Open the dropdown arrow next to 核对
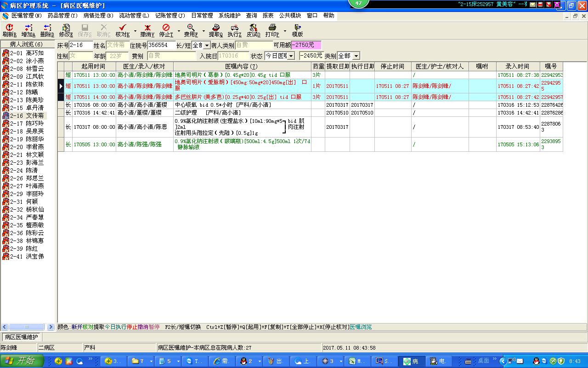Viewport: 588px width, 368px height. 135,31
